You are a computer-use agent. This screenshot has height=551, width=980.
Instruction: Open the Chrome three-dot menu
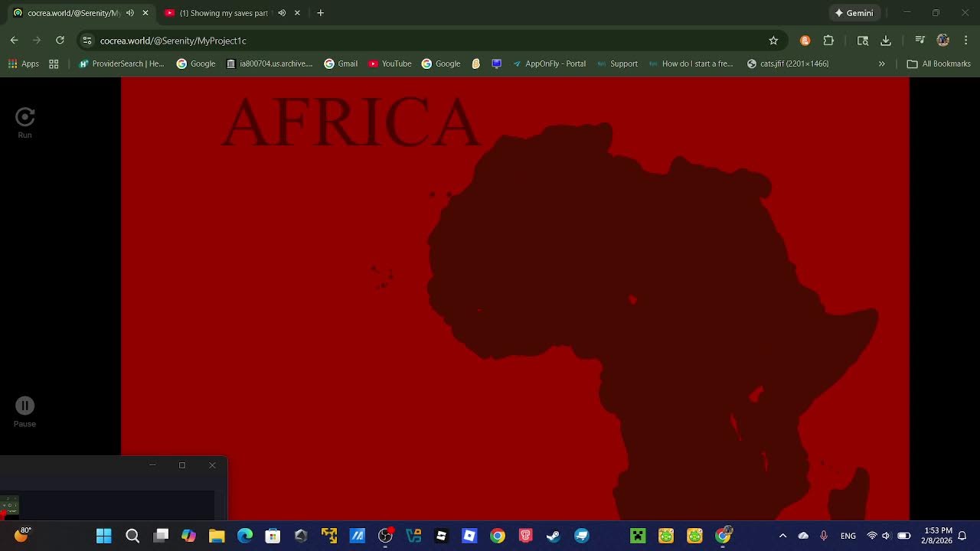pos(966,41)
